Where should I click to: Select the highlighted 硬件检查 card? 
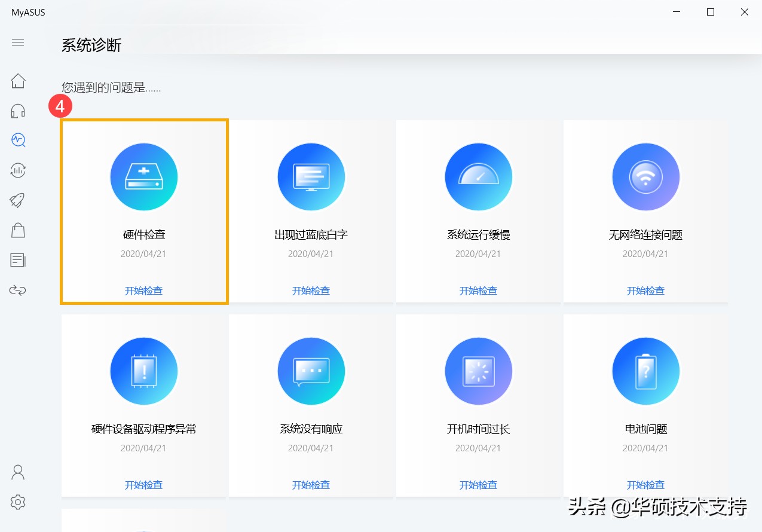143,212
